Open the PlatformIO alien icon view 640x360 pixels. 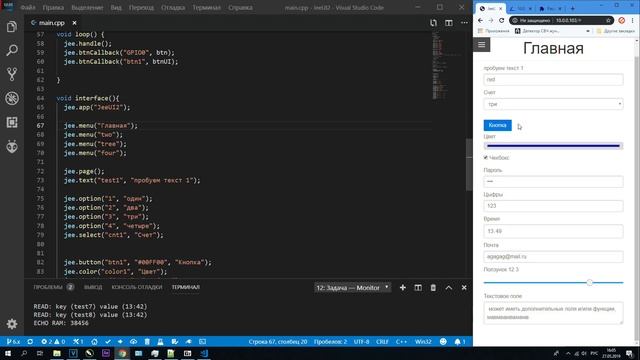12,146
